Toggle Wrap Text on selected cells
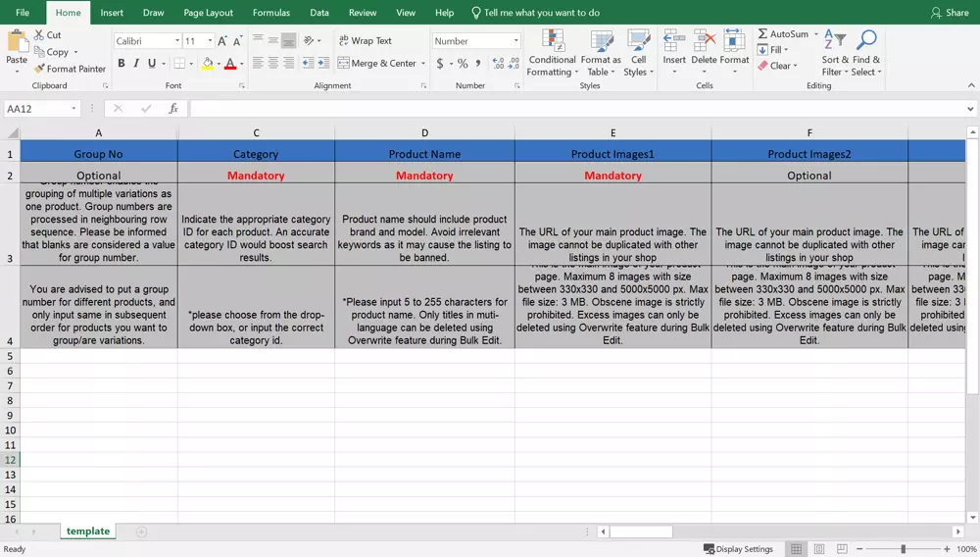The height and width of the screenshot is (557, 980). [x=365, y=41]
